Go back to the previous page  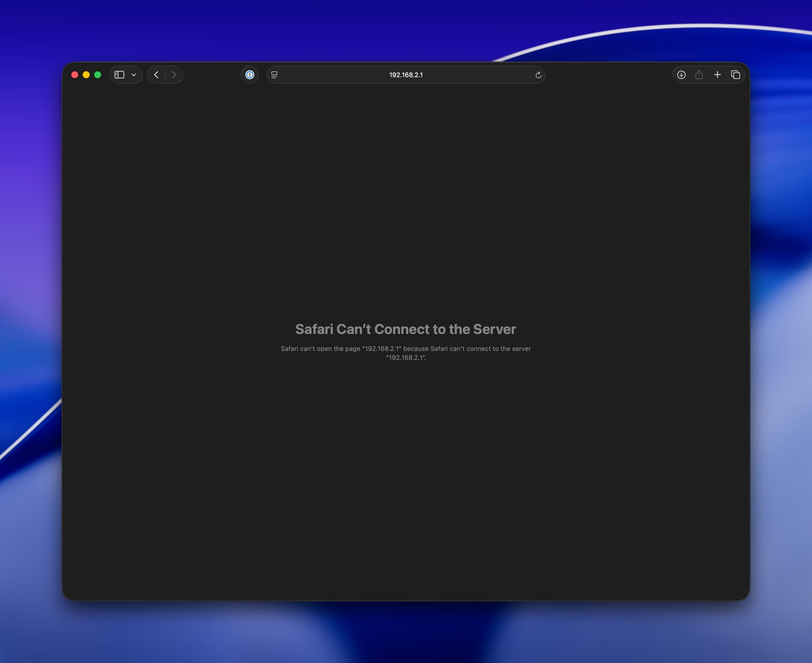pos(156,75)
